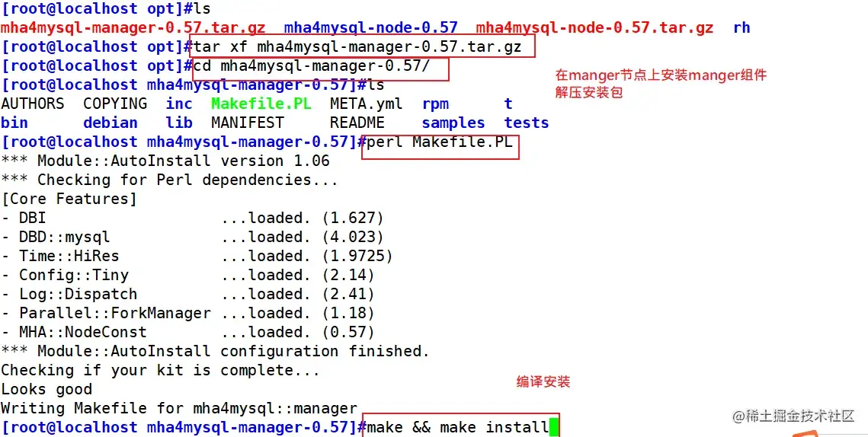Click mha4mysql-manager-0.57.tar.gz in ls output

133,27
